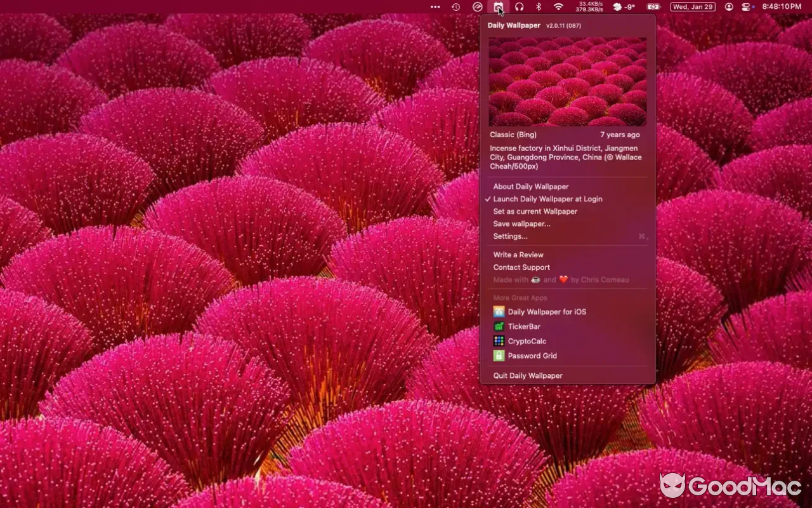Open Time Machine from the menu bar
The height and width of the screenshot is (508, 812).
tap(455, 7)
